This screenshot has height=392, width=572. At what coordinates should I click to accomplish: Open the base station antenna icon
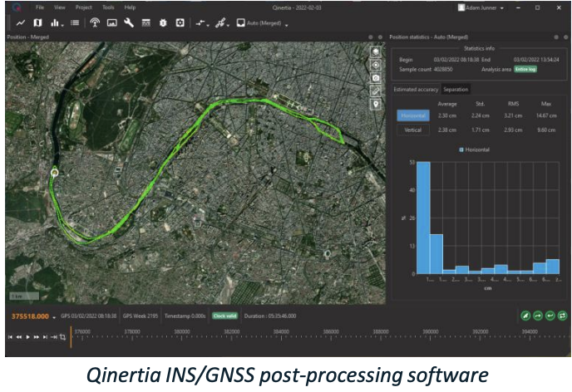click(x=95, y=23)
